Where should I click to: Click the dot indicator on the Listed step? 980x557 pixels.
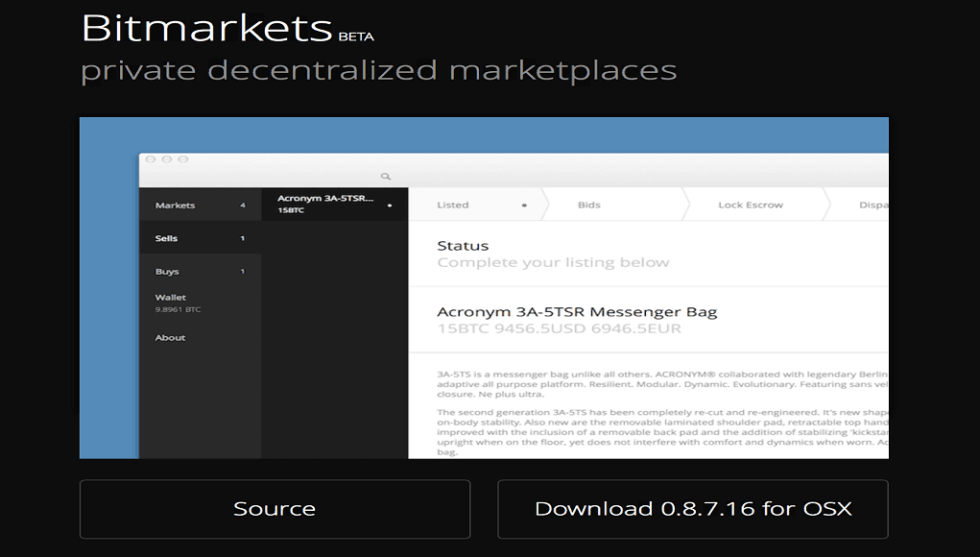[x=523, y=206]
